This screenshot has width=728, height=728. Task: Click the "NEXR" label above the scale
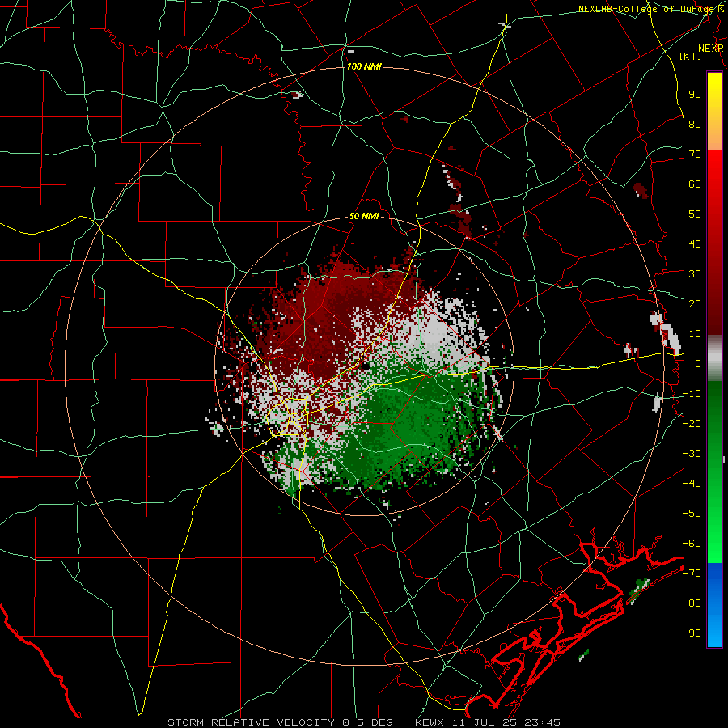pos(711,49)
